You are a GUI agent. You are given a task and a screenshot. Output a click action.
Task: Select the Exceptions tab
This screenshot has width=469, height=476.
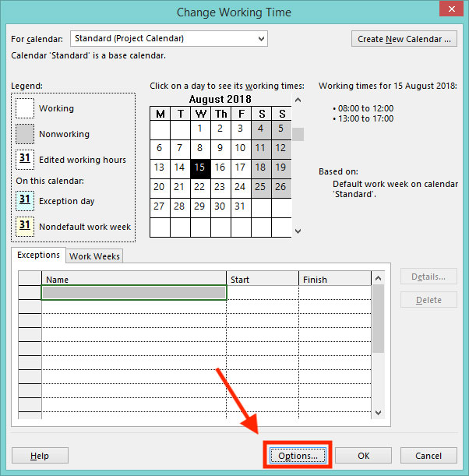38,256
